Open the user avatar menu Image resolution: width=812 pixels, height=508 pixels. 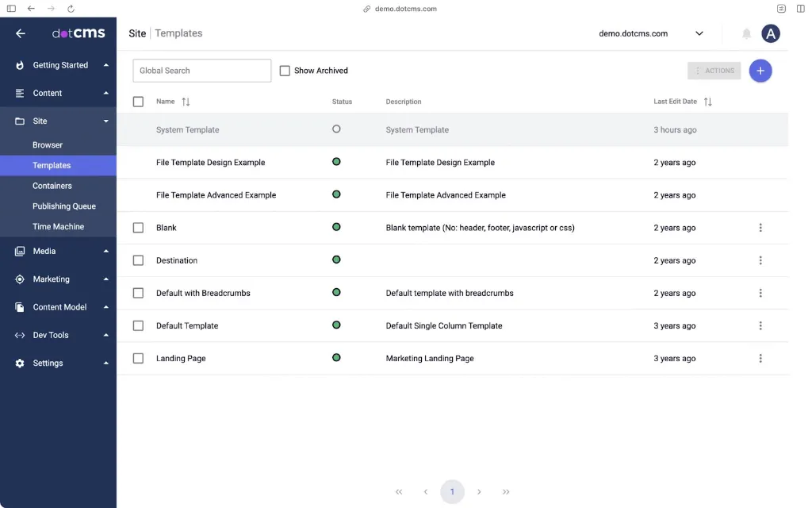[x=770, y=33]
